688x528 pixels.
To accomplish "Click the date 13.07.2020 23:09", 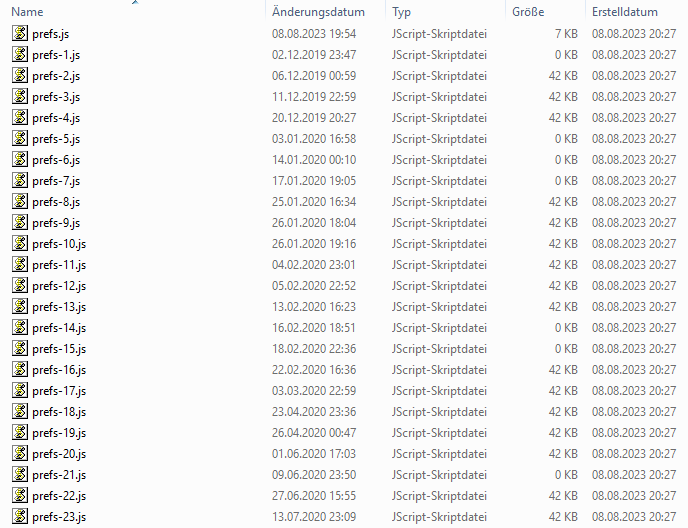I will coord(314,517).
